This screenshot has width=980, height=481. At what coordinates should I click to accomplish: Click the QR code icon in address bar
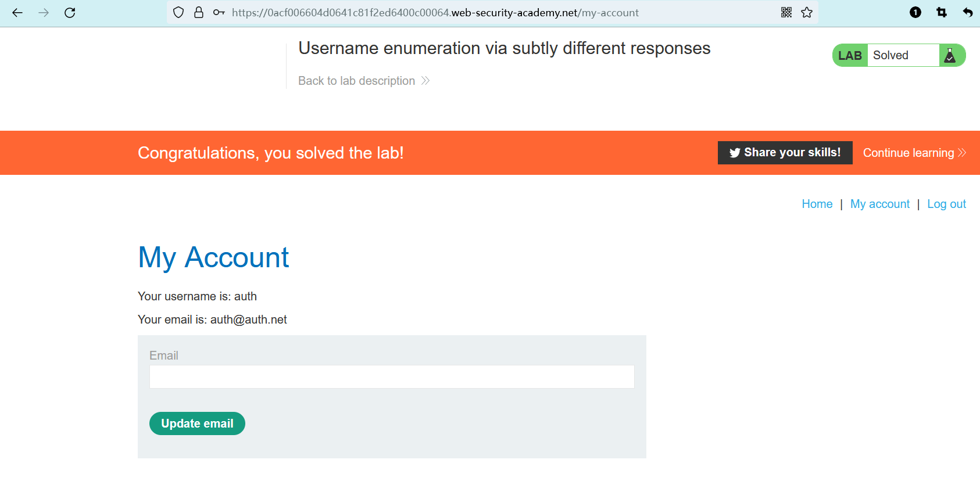click(786, 13)
